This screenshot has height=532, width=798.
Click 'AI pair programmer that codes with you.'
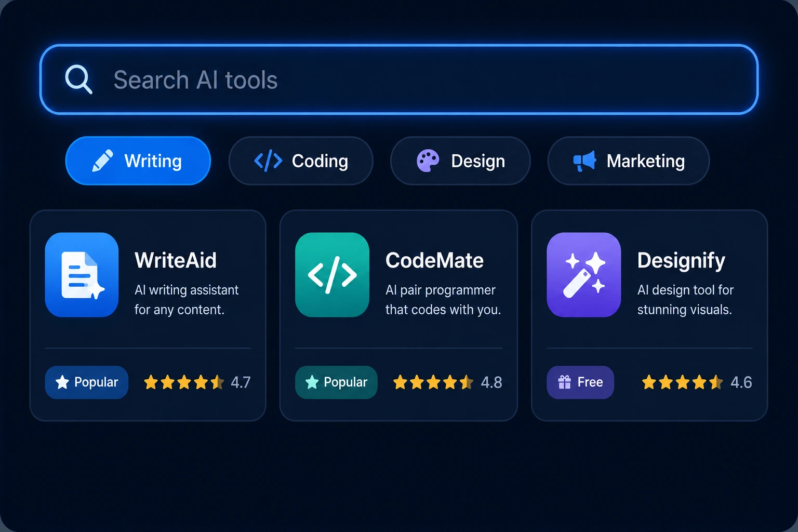pos(443,300)
